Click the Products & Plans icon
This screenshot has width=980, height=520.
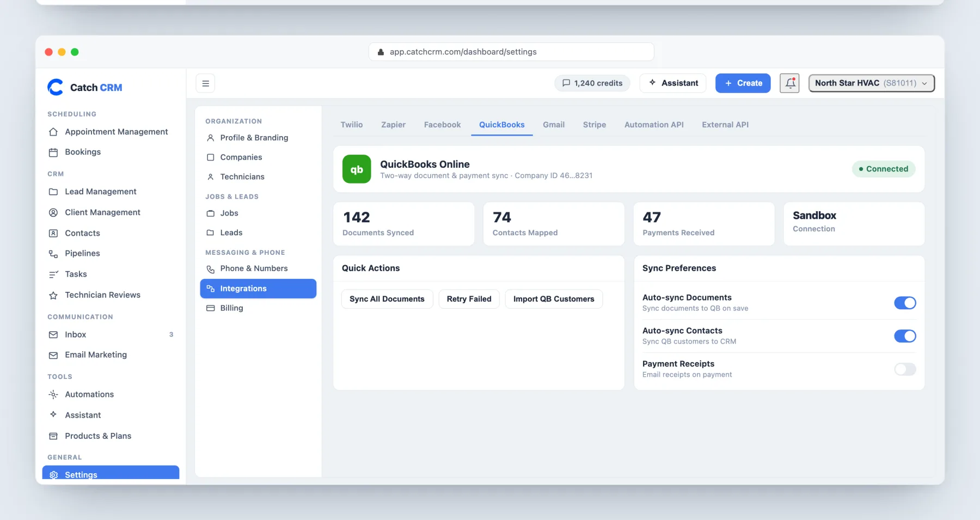(53, 436)
